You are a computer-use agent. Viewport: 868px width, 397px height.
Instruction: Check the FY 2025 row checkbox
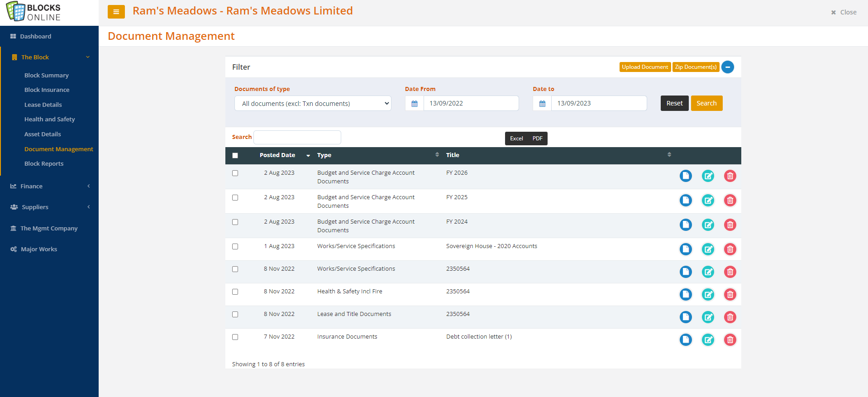(235, 197)
